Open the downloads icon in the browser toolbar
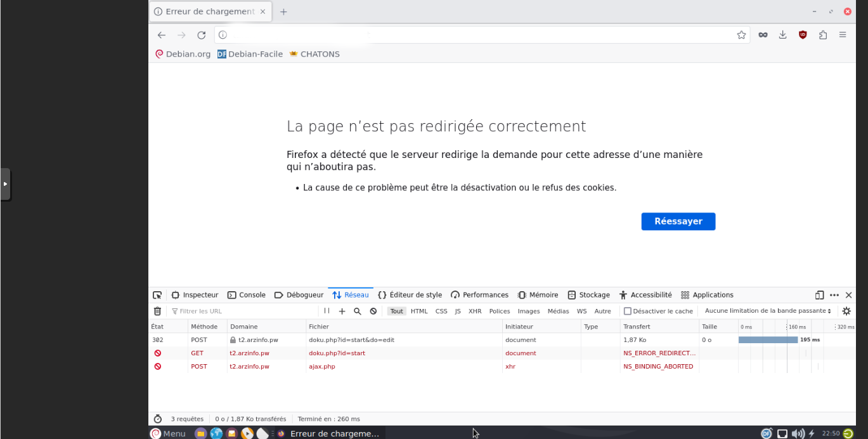This screenshot has width=868, height=439. (782, 35)
